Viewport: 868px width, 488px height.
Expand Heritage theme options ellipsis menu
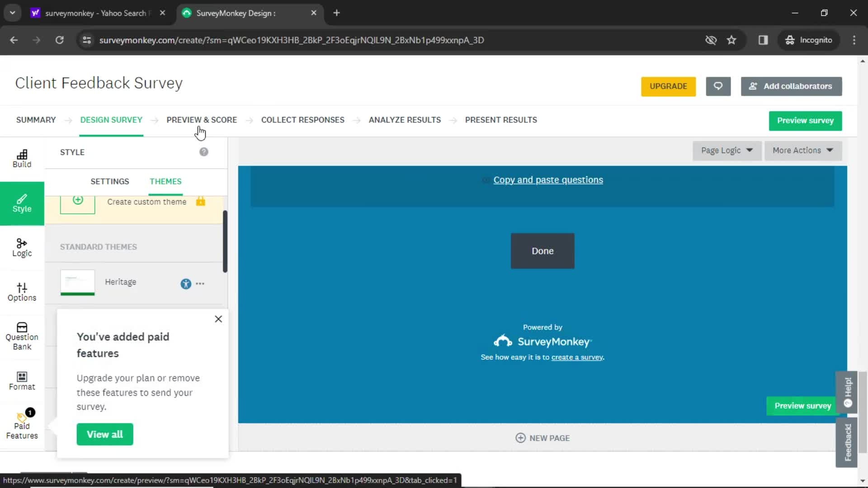coord(201,284)
